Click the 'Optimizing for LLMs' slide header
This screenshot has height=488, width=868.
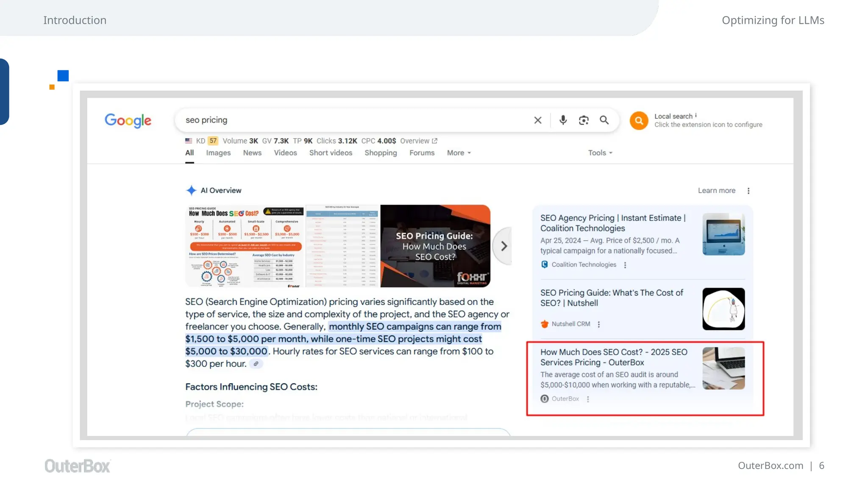[773, 20]
